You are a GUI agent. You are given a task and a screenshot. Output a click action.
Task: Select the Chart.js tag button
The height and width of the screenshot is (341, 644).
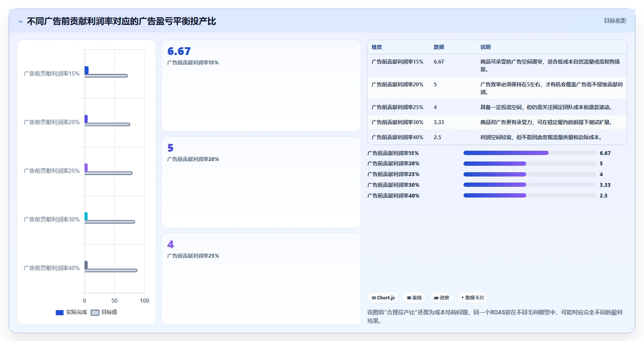(383, 298)
